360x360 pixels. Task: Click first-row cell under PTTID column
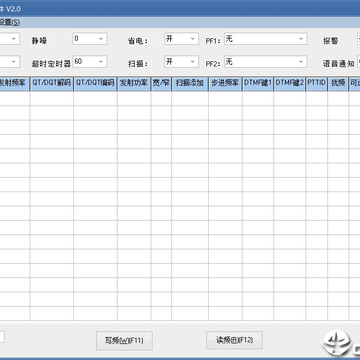pos(317,99)
